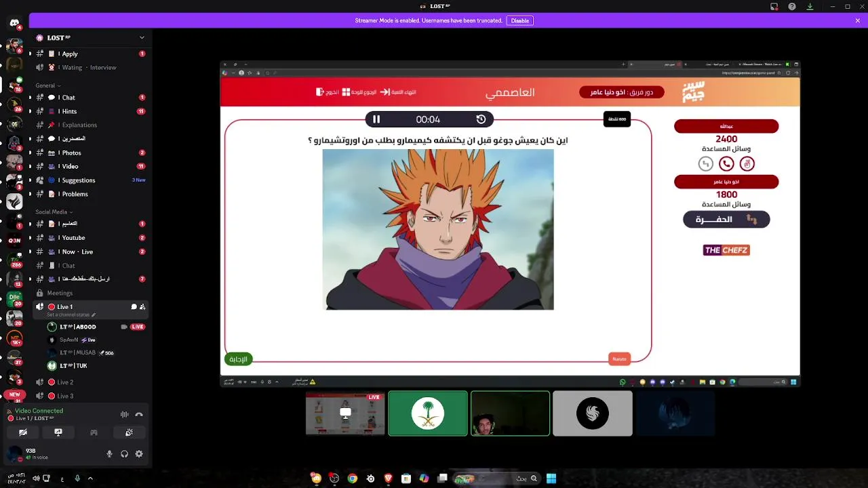Collapse the General category

pyautogui.click(x=48, y=86)
